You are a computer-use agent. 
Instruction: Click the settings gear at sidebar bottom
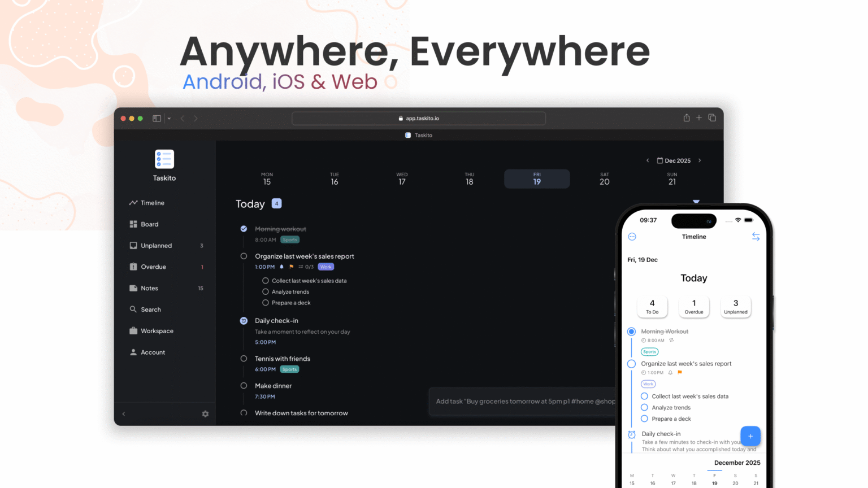[x=205, y=413]
